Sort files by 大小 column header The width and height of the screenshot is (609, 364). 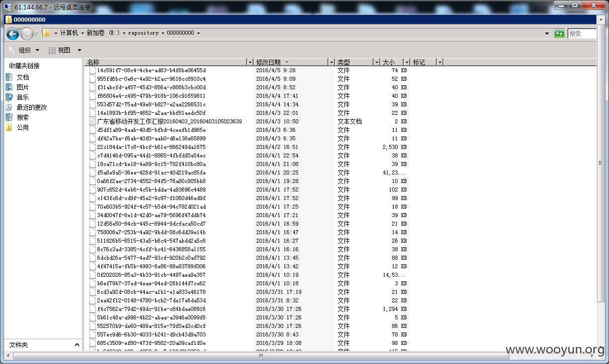tap(392, 62)
